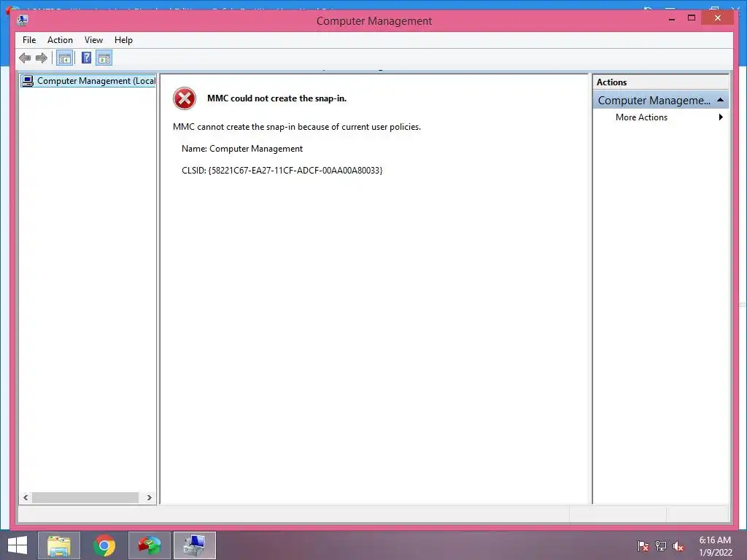Open the File menu
This screenshot has width=747, height=560.
(x=29, y=40)
